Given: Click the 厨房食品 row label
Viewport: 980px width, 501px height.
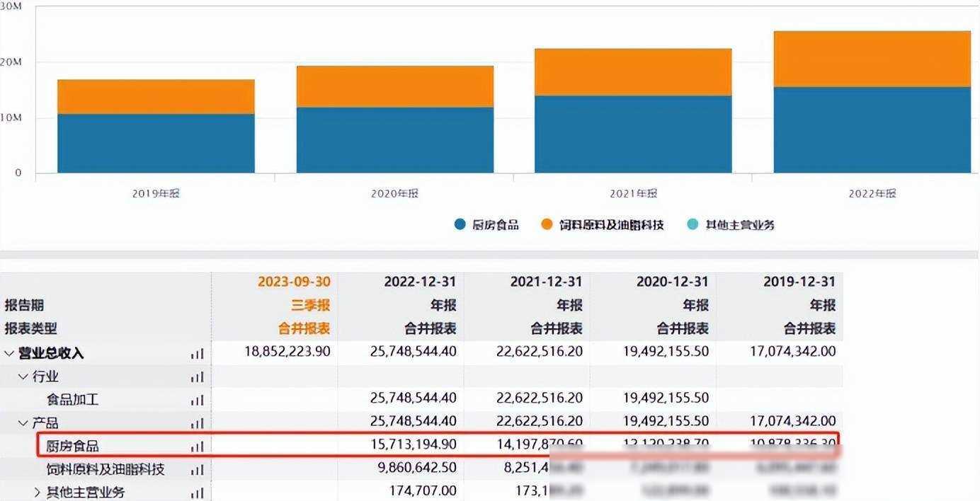Looking at the screenshot, I should pyautogui.click(x=72, y=446).
